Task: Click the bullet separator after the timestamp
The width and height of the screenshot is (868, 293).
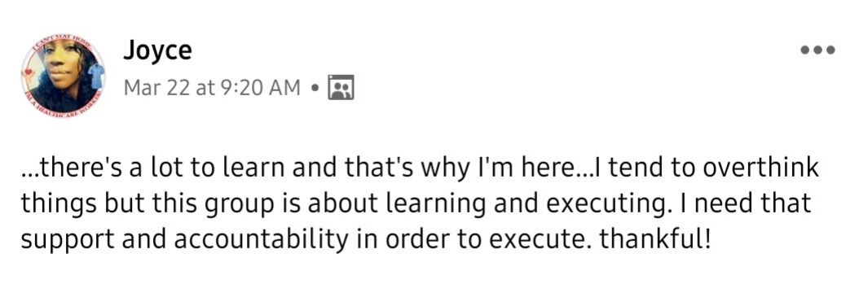Action: tap(315, 88)
